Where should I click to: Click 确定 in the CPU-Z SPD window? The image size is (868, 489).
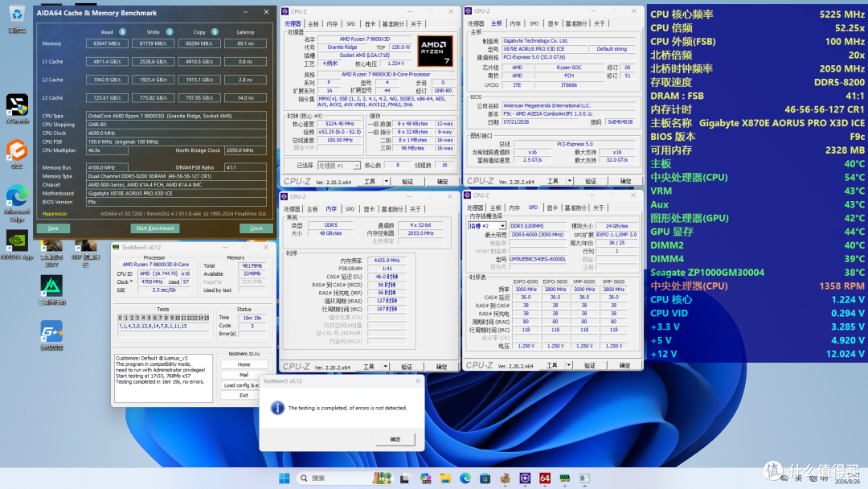pyautogui.click(x=625, y=365)
